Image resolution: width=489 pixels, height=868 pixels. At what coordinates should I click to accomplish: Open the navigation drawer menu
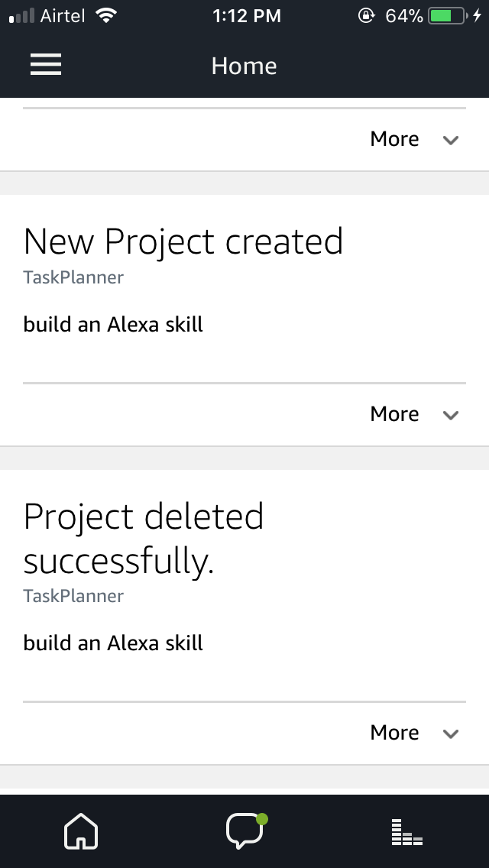click(45, 65)
